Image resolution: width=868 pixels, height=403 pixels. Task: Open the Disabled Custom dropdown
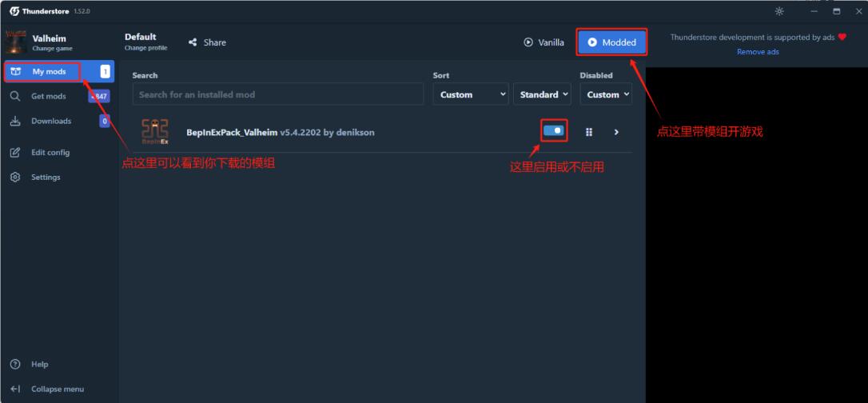click(x=606, y=94)
